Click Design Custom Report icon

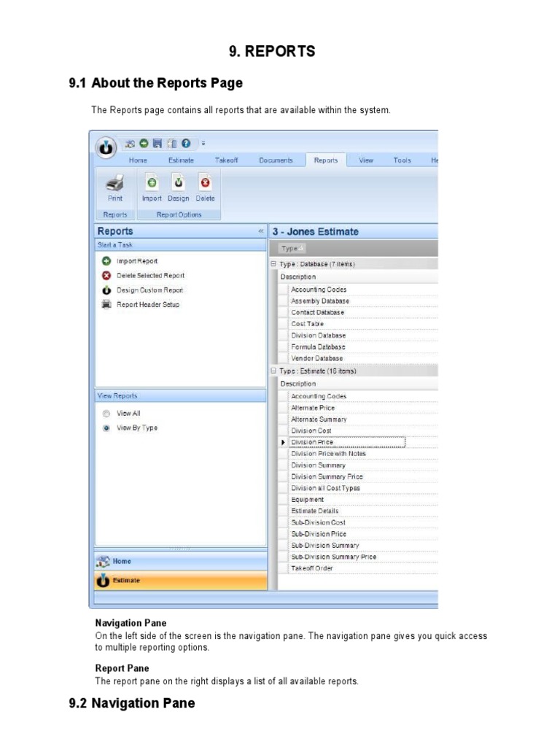click(106, 290)
